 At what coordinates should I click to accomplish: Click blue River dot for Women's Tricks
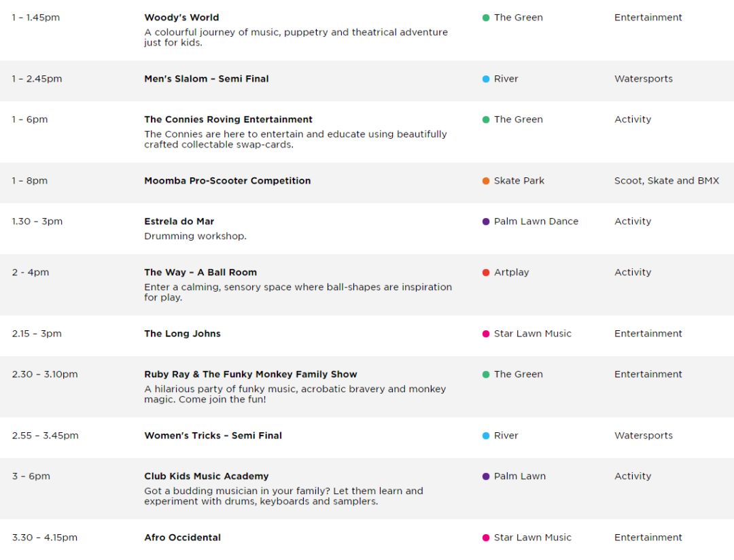click(486, 436)
